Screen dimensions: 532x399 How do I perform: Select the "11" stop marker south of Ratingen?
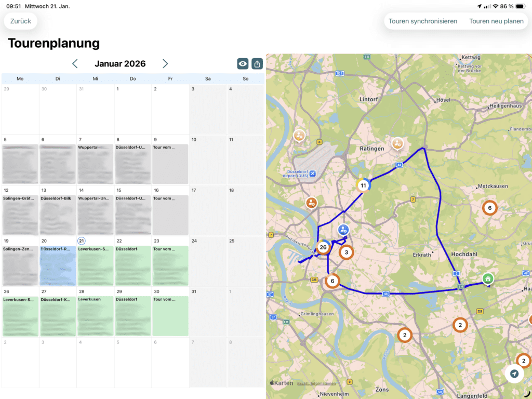point(363,185)
